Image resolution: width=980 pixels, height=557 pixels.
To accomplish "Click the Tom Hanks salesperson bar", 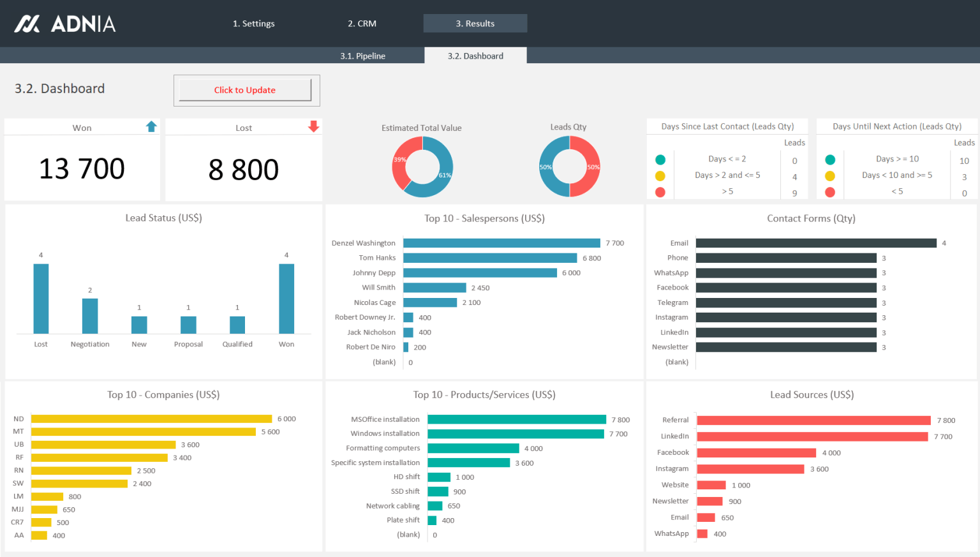I will (x=490, y=258).
